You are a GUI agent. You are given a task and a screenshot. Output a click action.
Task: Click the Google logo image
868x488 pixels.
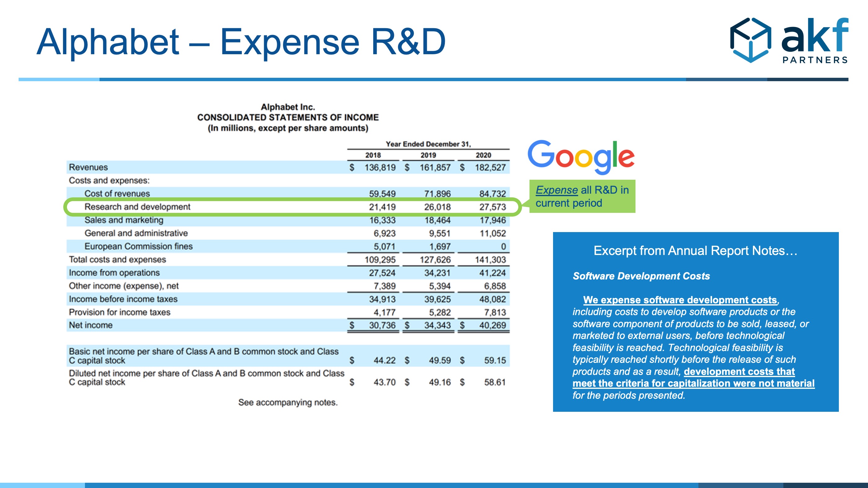pos(581,157)
